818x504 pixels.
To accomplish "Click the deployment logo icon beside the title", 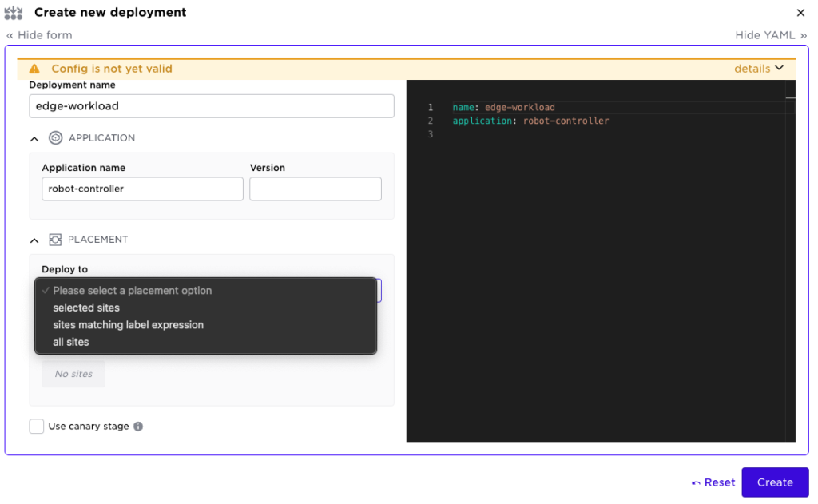I will click(x=14, y=13).
